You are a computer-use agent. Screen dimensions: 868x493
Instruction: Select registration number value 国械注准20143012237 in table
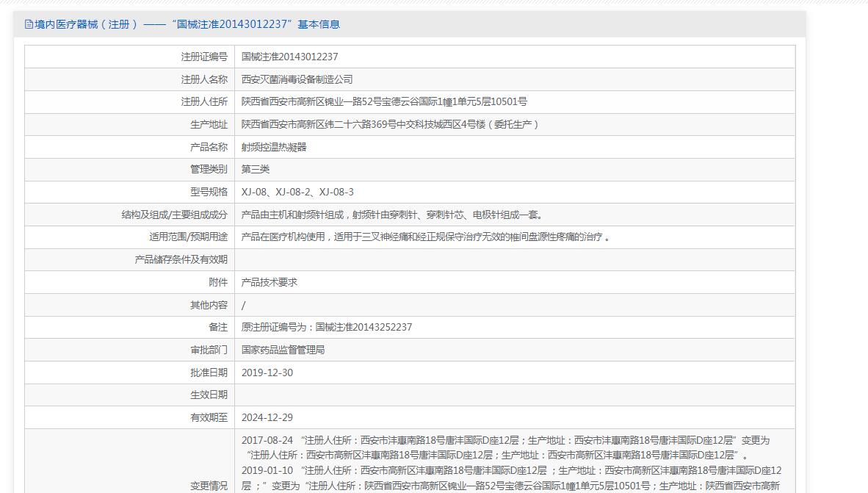[x=289, y=57]
